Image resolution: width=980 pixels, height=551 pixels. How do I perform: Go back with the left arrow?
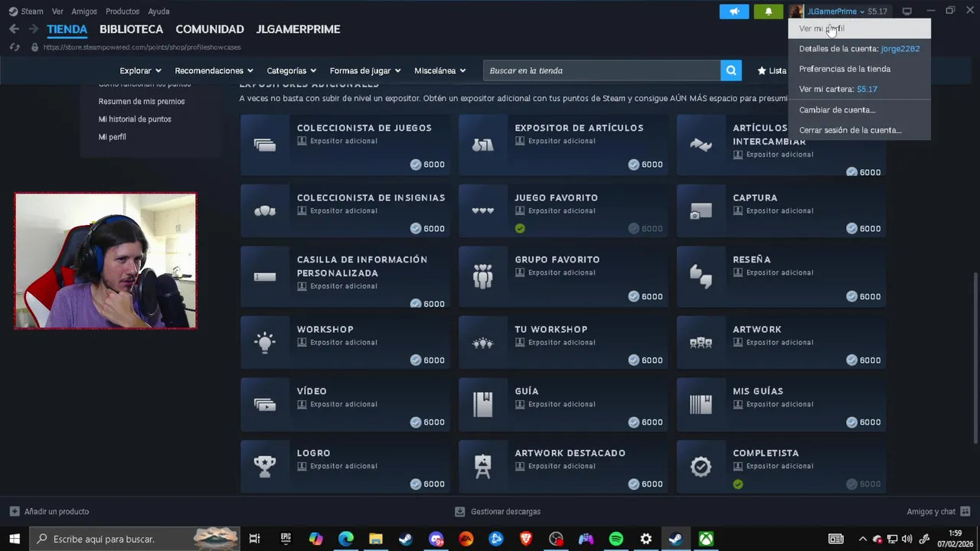(14, 29)
